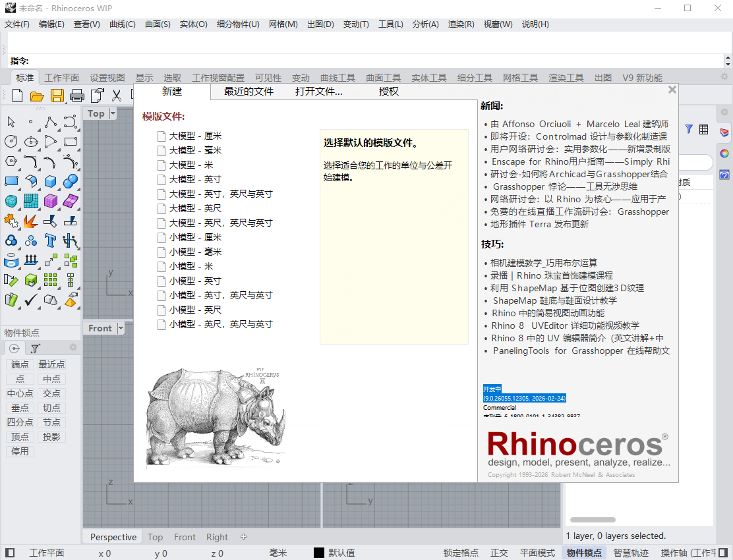Click the horizontal scrollbar in right panel

point(593,520)
